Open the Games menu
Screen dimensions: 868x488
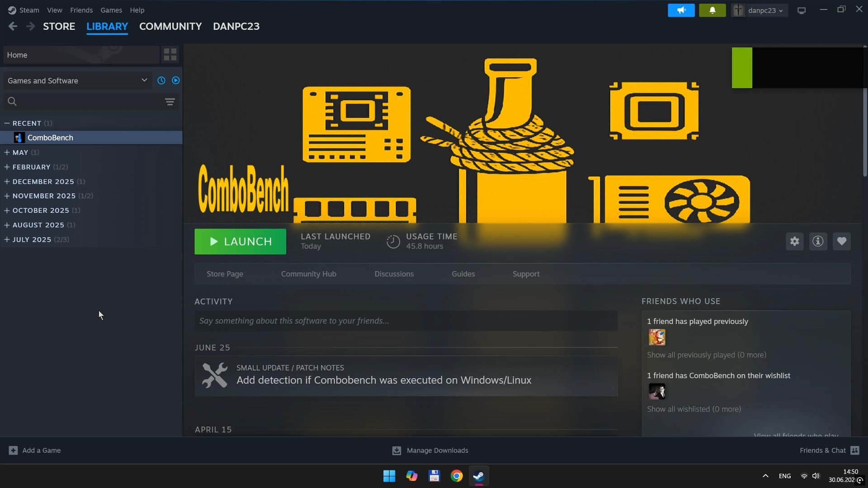111,10
